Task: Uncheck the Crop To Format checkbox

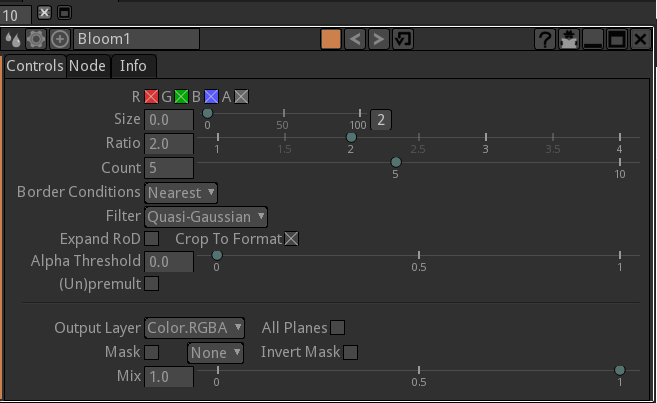Action: point(291,239)
